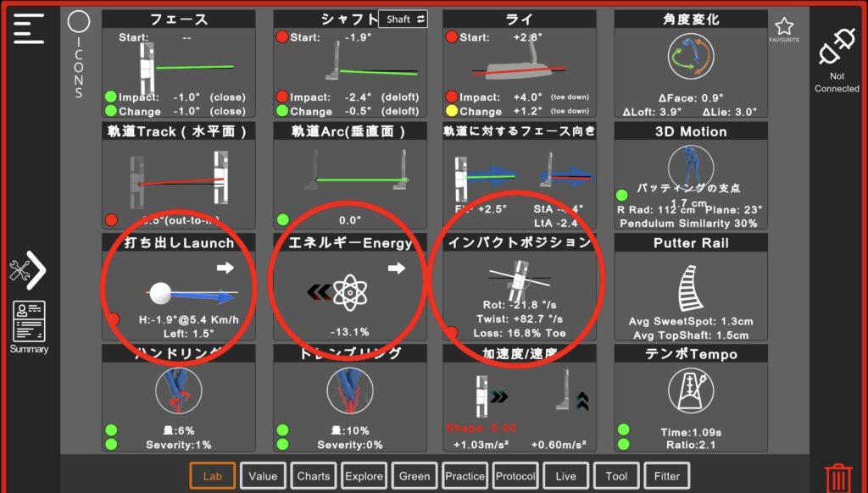
Task: Click the Tempo Ratio green indicator
Action: pyautogui.click(x=623, y=444)
